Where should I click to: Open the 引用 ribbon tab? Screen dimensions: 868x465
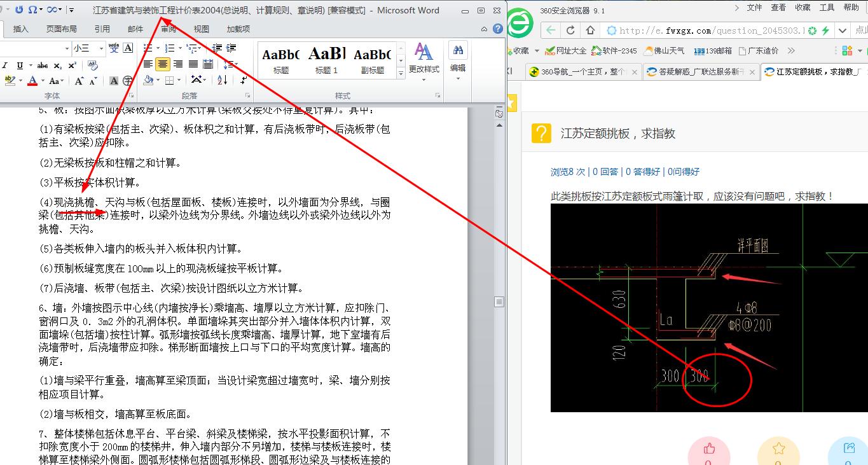click(102, 29)
